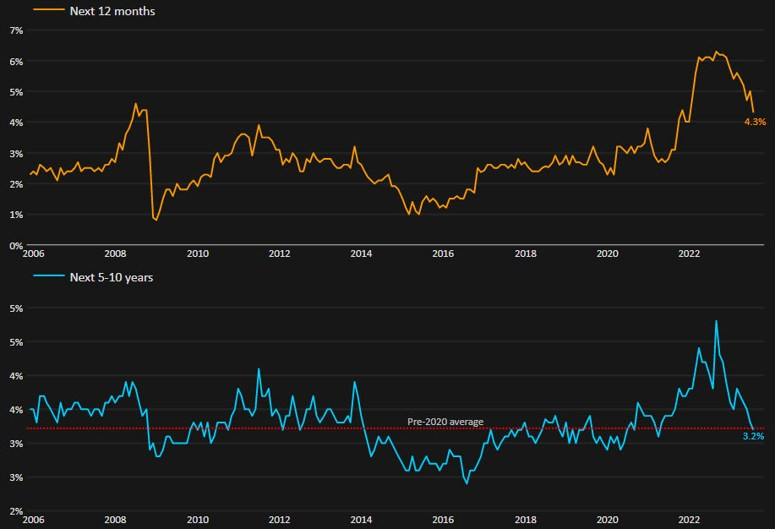This screenshot has height=529, width=775.
Task: Click the 0% label on the y-axis
Action: pyautogui.click(x=15, y=245)
